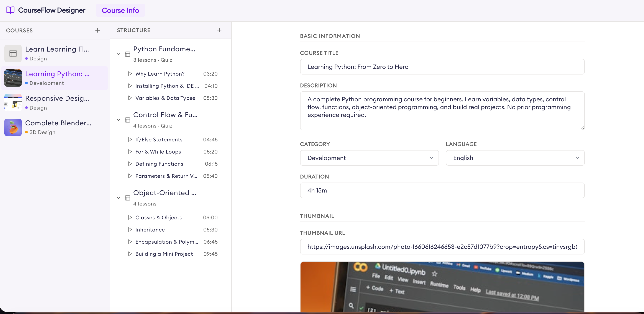Click the CourseFlow Designer book logo icon
Screen dimensions: 644x314
coord(10,10)
